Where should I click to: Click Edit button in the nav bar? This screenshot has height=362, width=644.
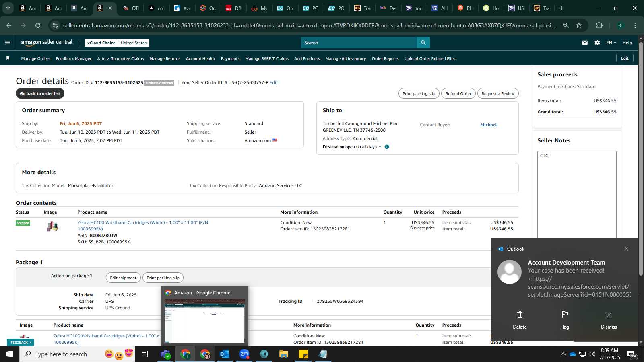(625, 58)
